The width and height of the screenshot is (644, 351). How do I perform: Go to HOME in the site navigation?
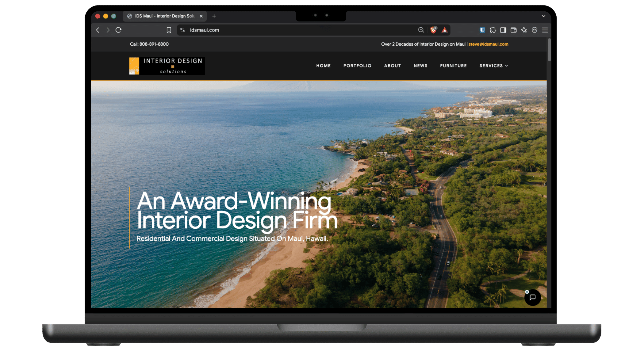click(x=324, y=66)
